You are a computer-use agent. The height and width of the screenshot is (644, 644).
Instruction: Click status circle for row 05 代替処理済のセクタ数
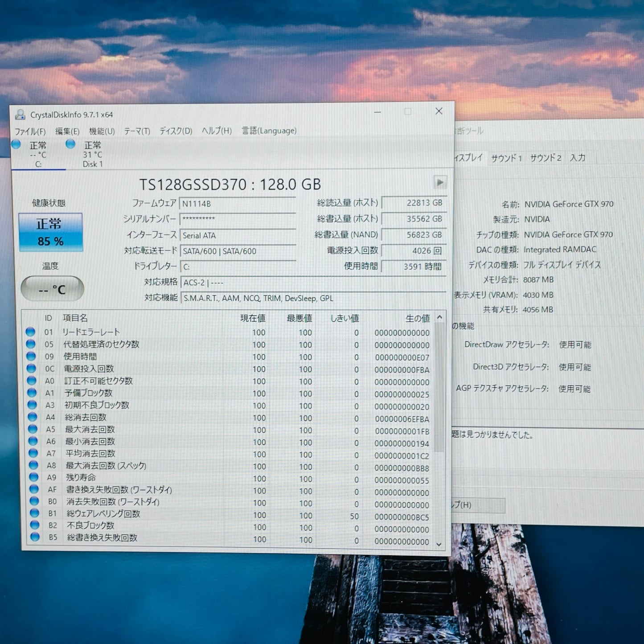tap(31, 344)
